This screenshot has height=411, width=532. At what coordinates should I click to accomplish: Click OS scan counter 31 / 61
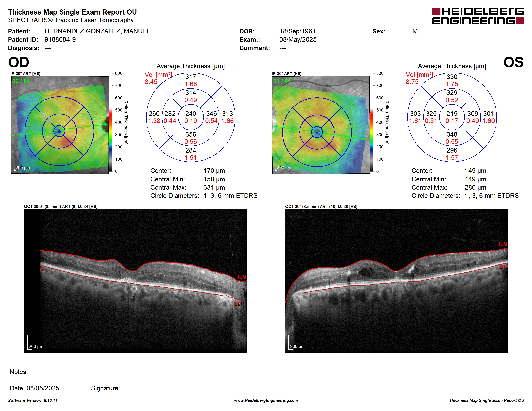[282, 81]
